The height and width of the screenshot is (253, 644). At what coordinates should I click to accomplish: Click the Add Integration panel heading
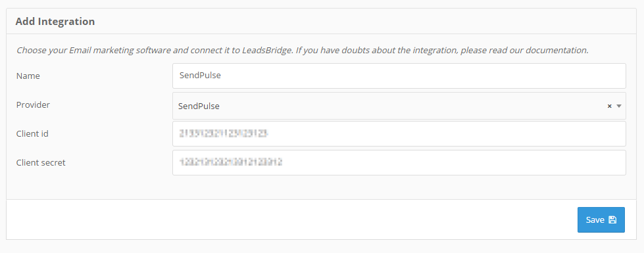click(55, 21)
